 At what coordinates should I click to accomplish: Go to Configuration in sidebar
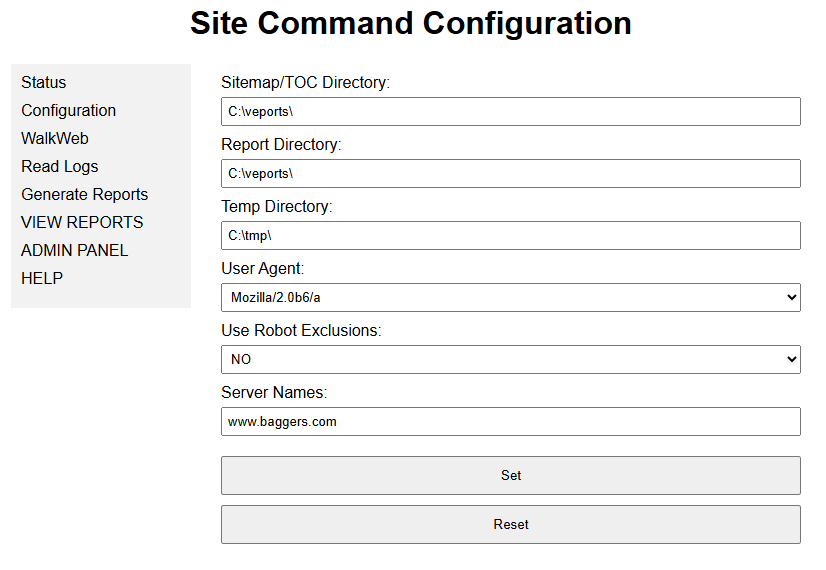[68, 110]
